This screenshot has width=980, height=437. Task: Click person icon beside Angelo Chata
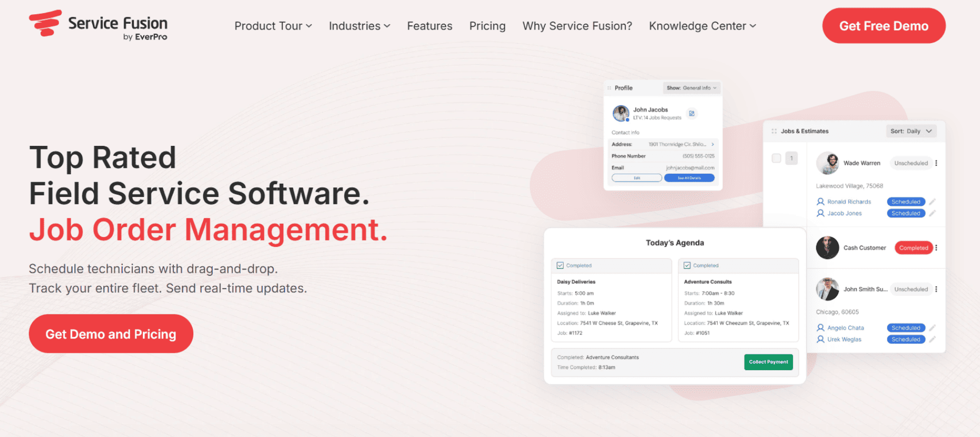(820, 327)
